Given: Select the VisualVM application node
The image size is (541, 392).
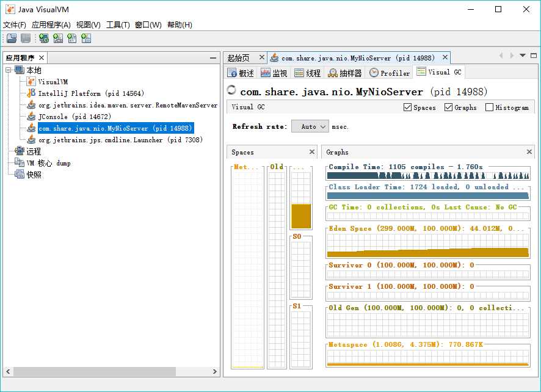Looking at the screenshot, I should coord(53,82).
